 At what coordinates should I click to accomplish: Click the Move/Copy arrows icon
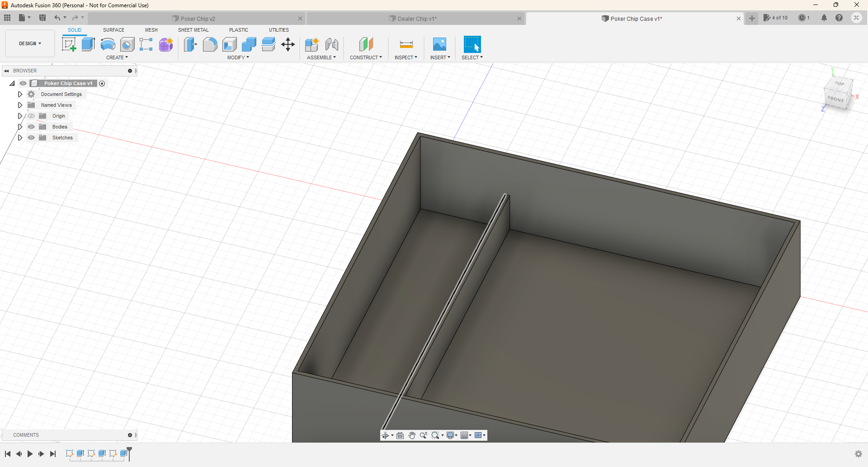[x=288, y=44]
